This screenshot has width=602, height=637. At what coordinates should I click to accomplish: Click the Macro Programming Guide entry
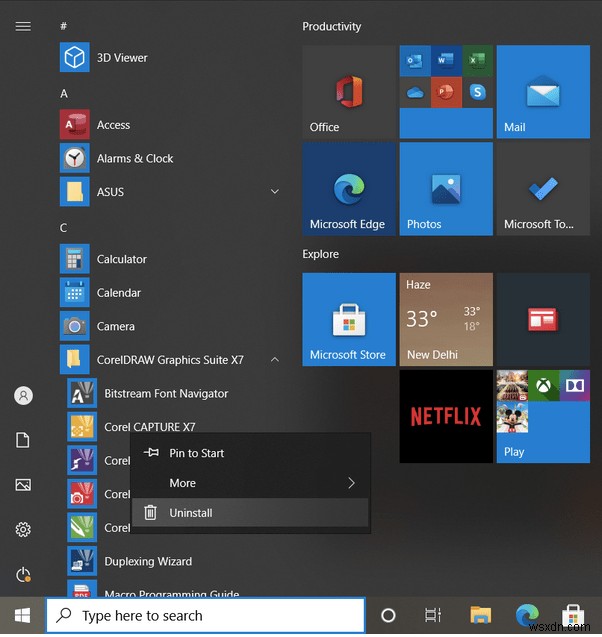(x=171, y=594)
